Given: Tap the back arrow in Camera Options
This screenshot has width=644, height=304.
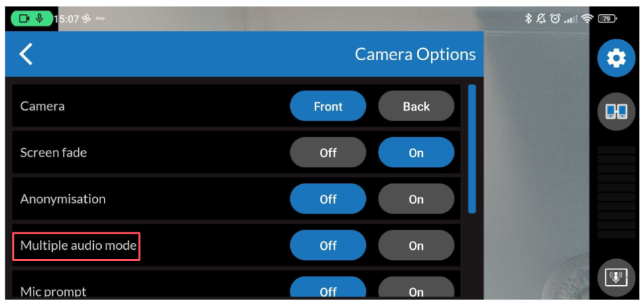Looking at the screenshot, I should 26,54.
